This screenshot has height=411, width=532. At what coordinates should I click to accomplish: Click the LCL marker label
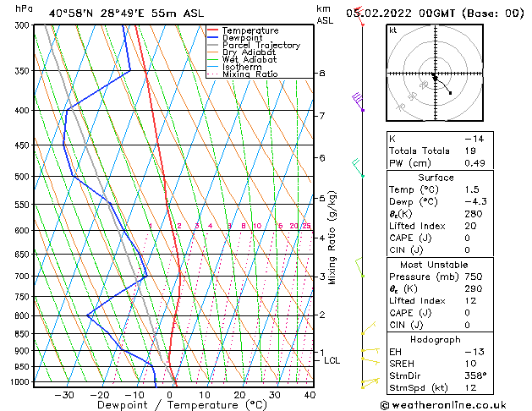332,360
